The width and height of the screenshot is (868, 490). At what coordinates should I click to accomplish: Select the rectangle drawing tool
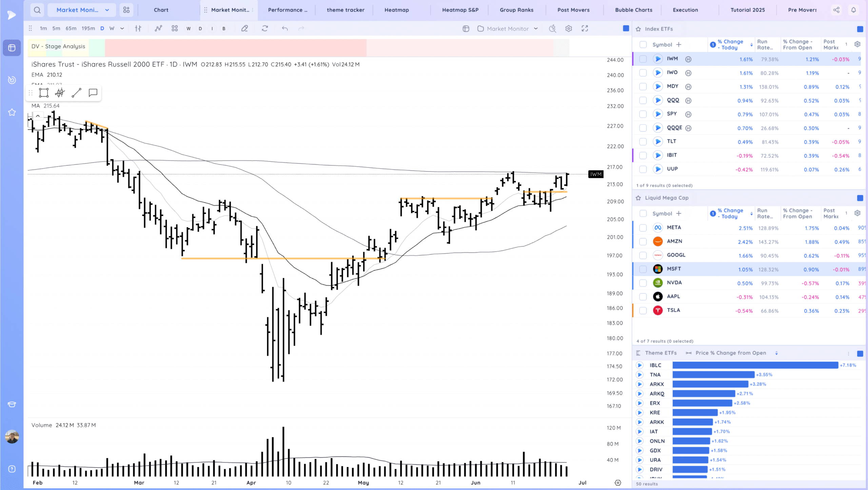44,93
